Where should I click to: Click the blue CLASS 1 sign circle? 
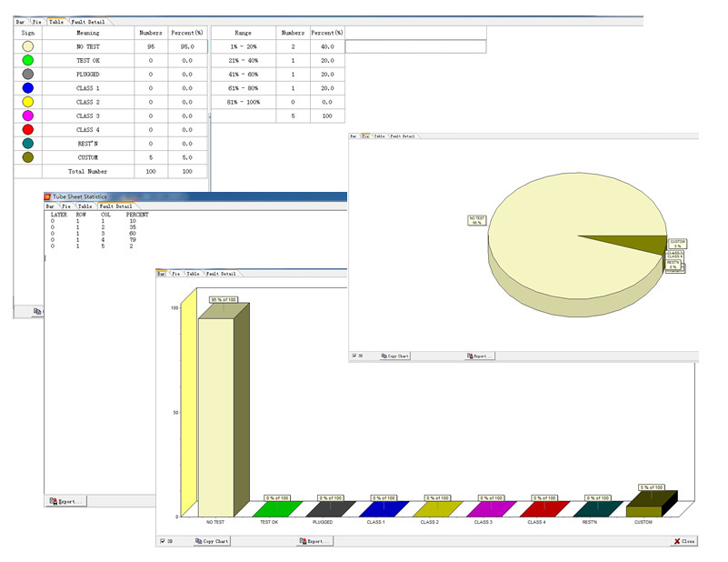[28, 88]
